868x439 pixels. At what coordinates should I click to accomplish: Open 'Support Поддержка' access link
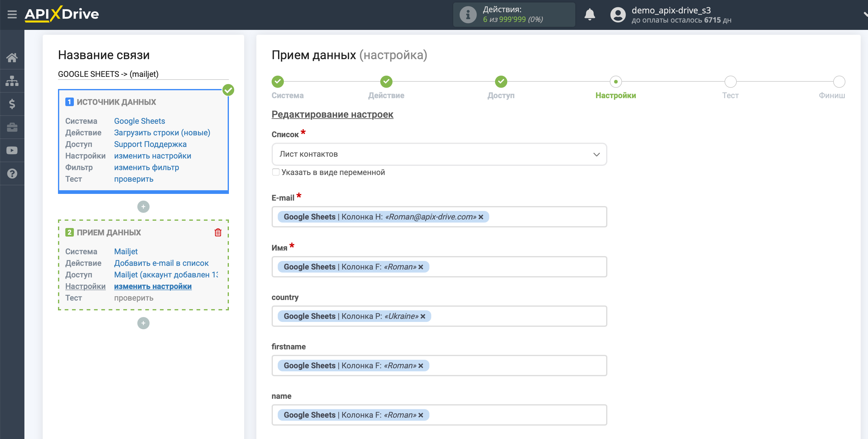click(x=150, y=144)
